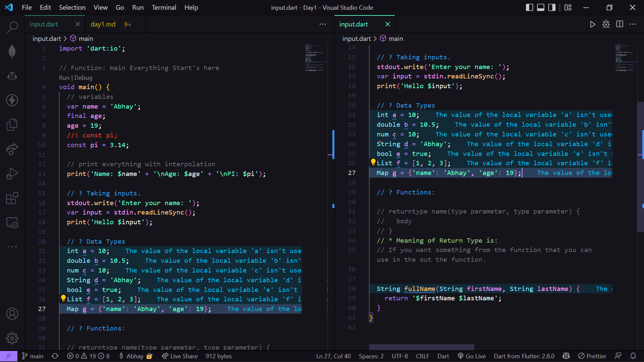Split the right editor
The width and height of the screenshot is (644, 362).
[620, 24]
